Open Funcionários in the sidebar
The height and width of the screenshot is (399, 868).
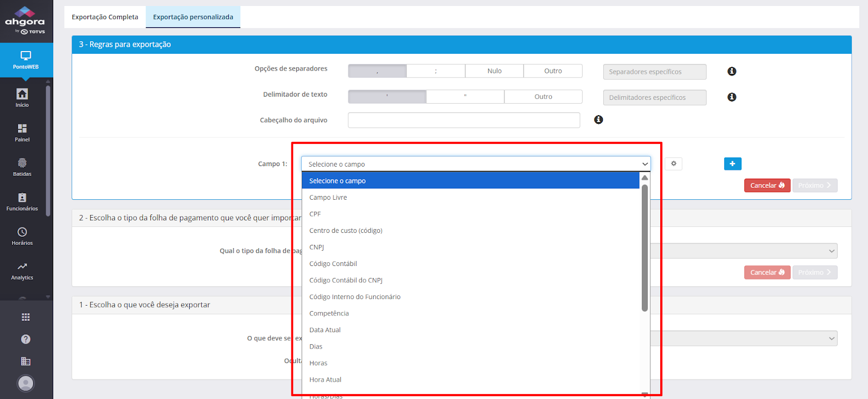pyautogui.click(x=22, y=202)
